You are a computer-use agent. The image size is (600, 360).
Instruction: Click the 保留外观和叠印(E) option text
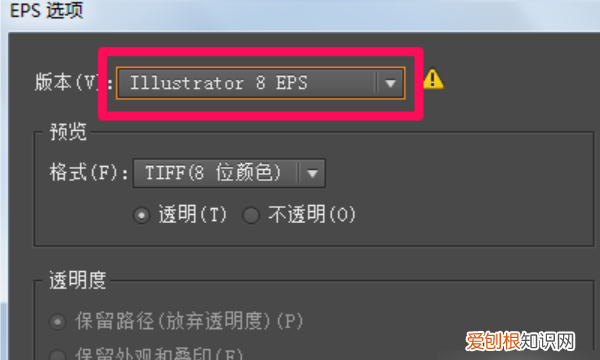pos(159,354)
